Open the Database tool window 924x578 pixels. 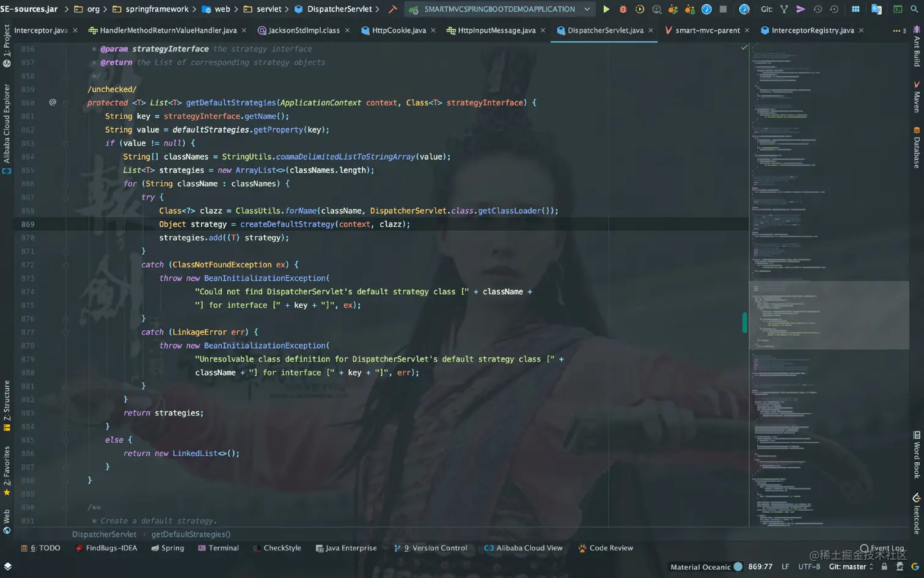[917, 147]
